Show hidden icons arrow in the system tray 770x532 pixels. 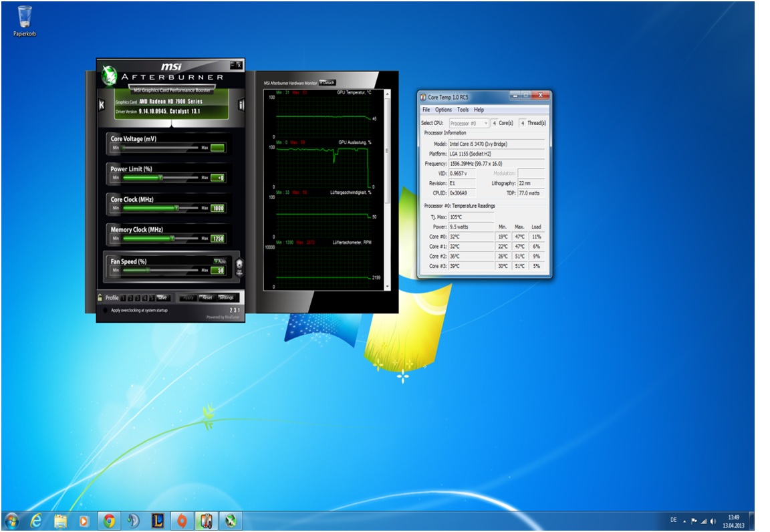pos(684,522)
